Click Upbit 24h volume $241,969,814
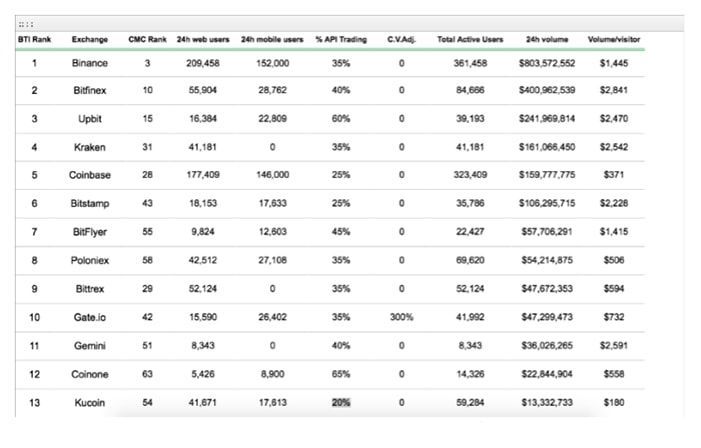The image size is (701, 448). [547, 119]
